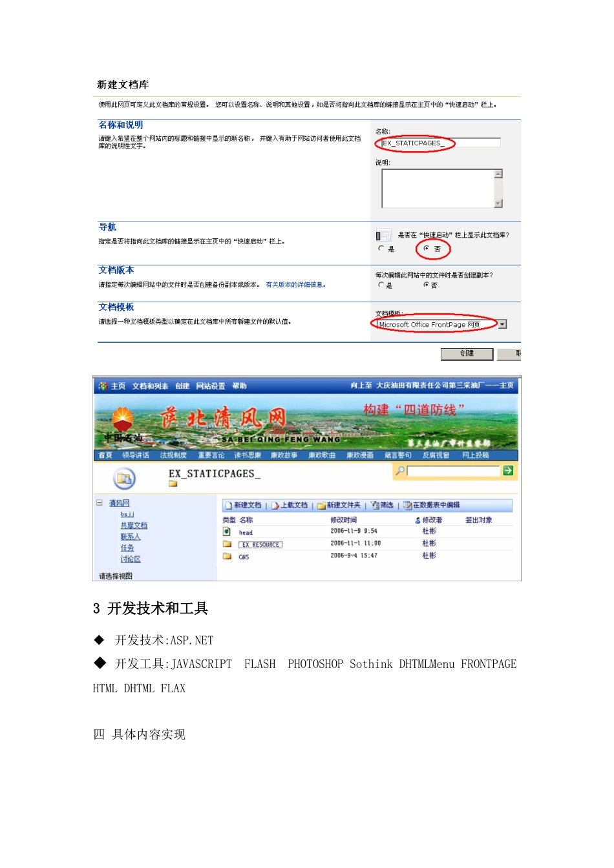Click the person icon beside the 修改者 header
614x868 pixels.
(418, 520)
